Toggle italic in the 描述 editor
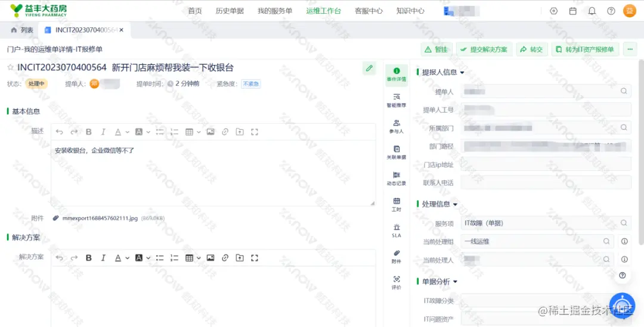Screen dimensions: 644x327 click(103, 132)
